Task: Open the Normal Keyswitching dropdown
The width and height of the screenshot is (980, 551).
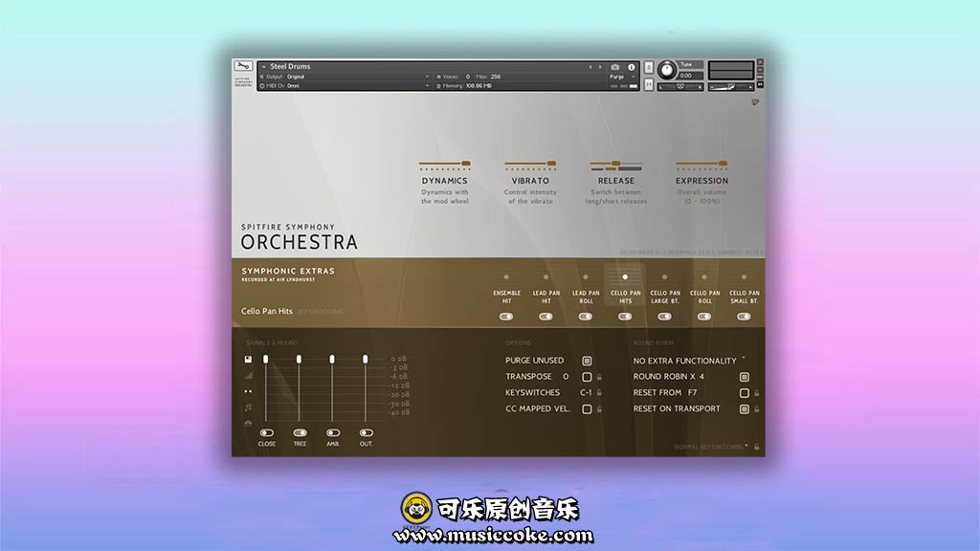Action: click(x=711, y=447)
